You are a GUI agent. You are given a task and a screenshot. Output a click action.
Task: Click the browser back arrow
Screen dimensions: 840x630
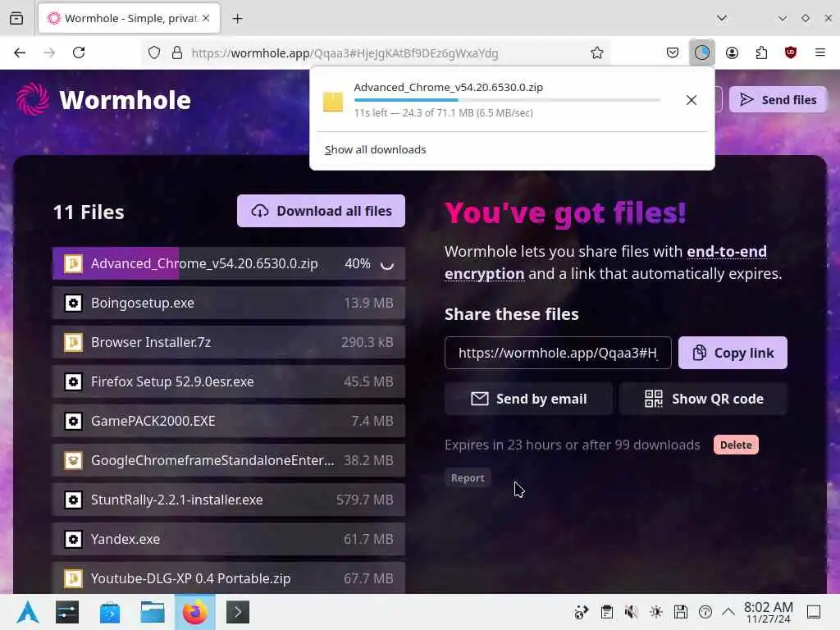[20, 52]
